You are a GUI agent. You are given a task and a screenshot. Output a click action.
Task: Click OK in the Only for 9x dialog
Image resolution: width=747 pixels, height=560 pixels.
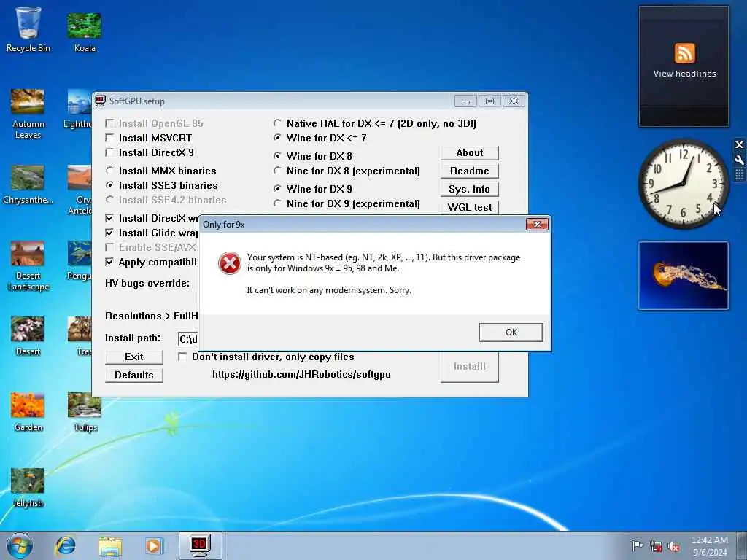pyautogui.click(x=511, y=332)
